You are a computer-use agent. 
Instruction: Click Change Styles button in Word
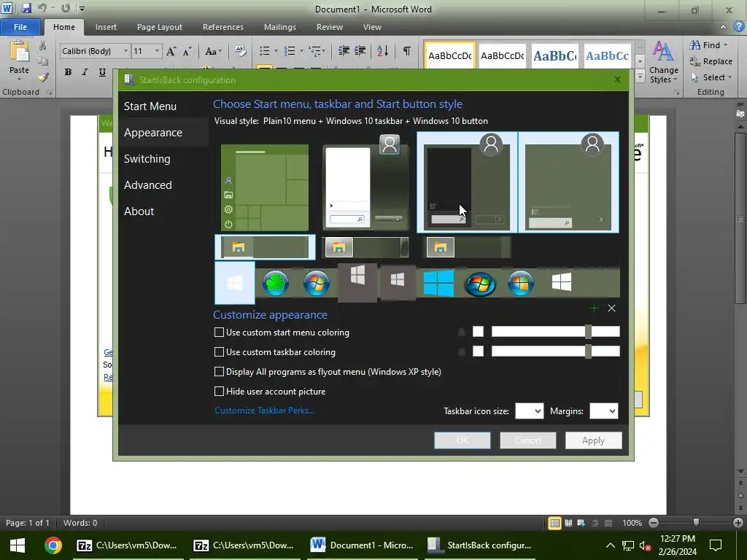coord(663,62)
